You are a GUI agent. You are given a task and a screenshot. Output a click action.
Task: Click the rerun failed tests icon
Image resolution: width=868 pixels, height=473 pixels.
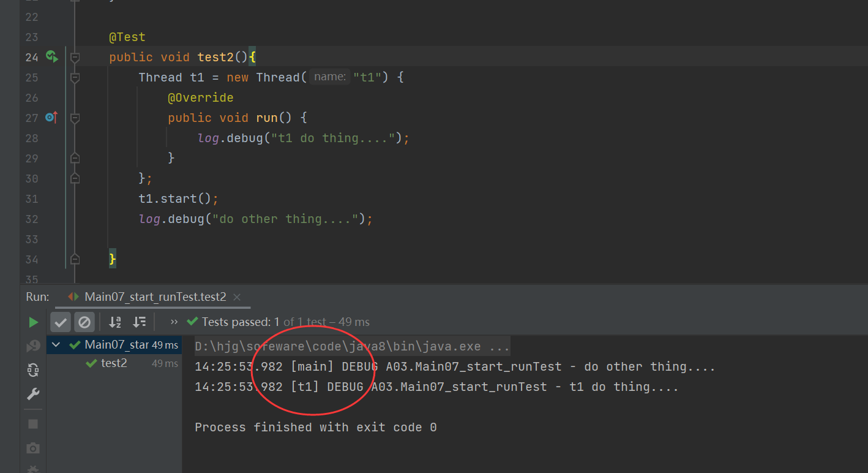tap(33, 346)
